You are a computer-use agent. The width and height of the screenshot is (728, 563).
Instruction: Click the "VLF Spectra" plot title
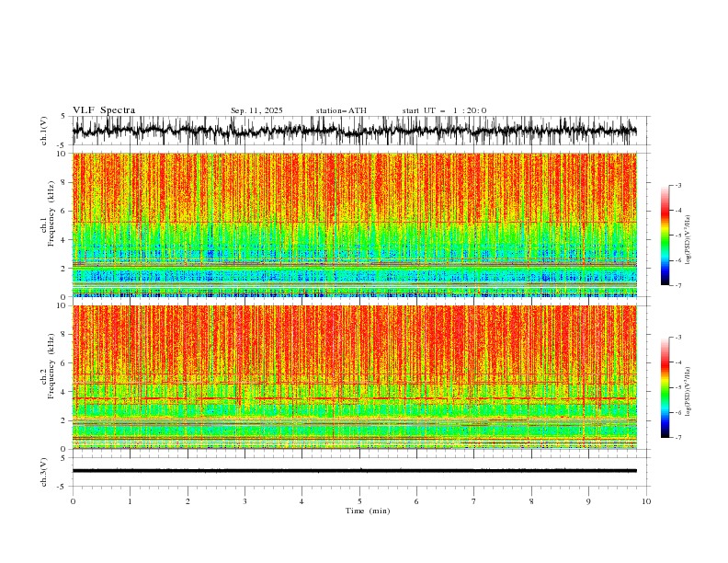[x=104, y=110]
